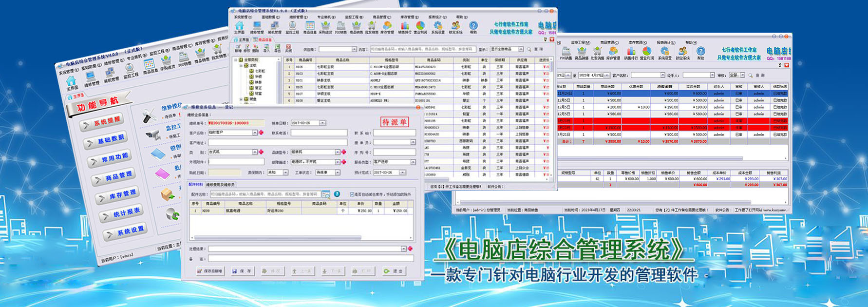Click 联系电话 input field in repair dialog

[319, 133]
